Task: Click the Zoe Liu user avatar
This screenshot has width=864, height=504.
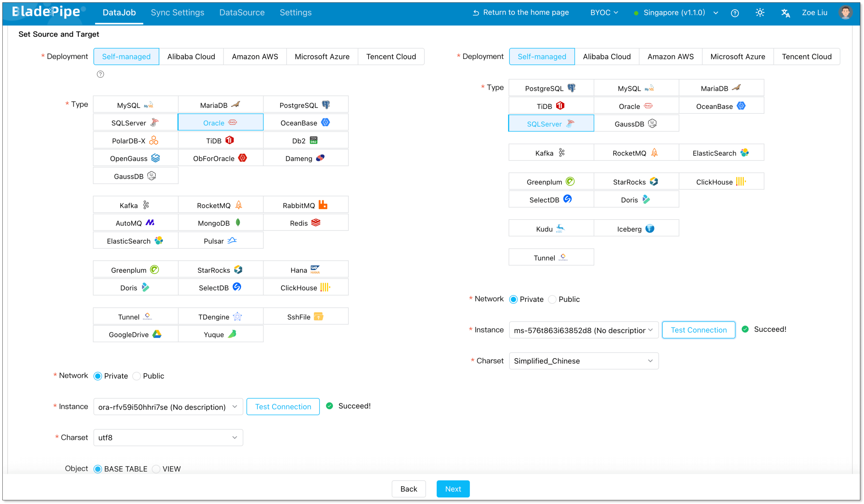Action: click(845, 13)
